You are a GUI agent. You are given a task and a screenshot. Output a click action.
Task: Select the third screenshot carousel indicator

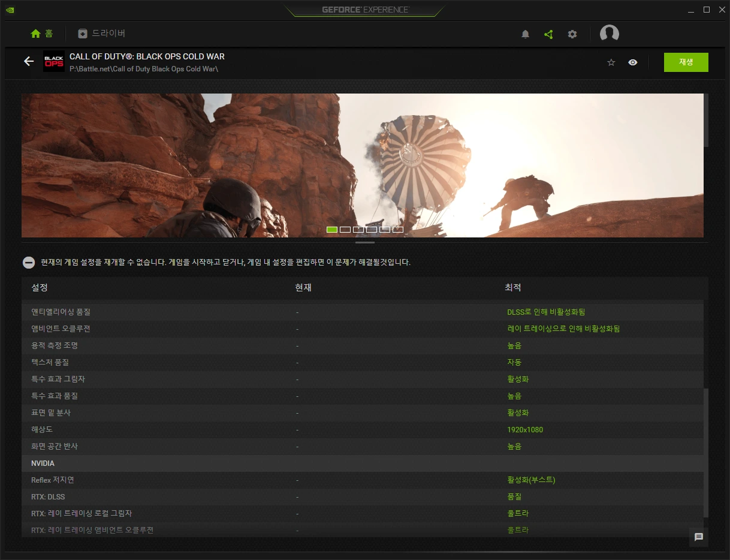pos(358,230)
